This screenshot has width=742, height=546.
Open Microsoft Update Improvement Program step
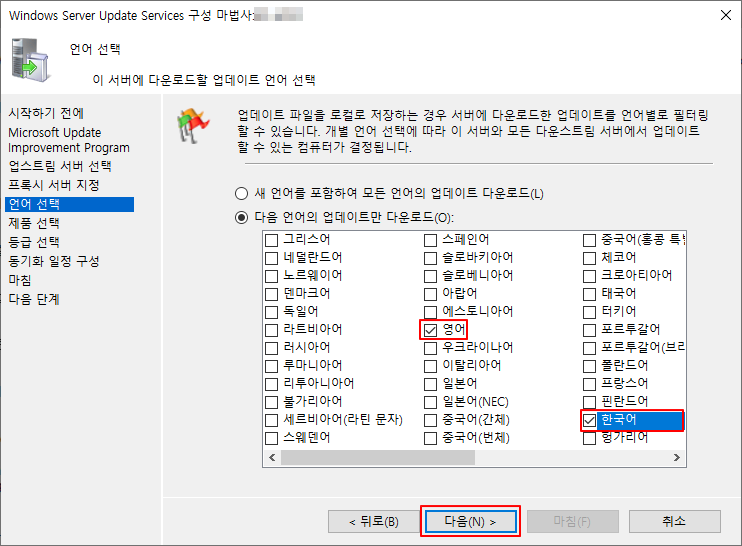69,140
